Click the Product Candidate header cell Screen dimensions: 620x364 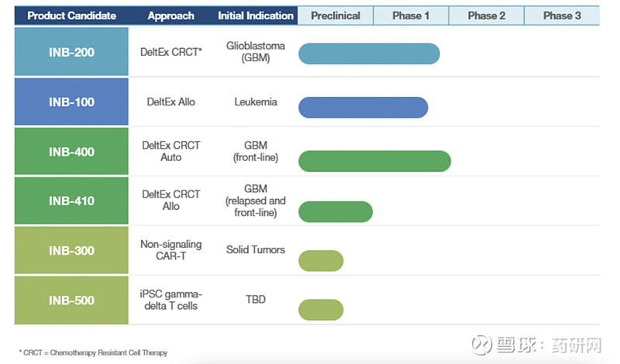[71, 15]
